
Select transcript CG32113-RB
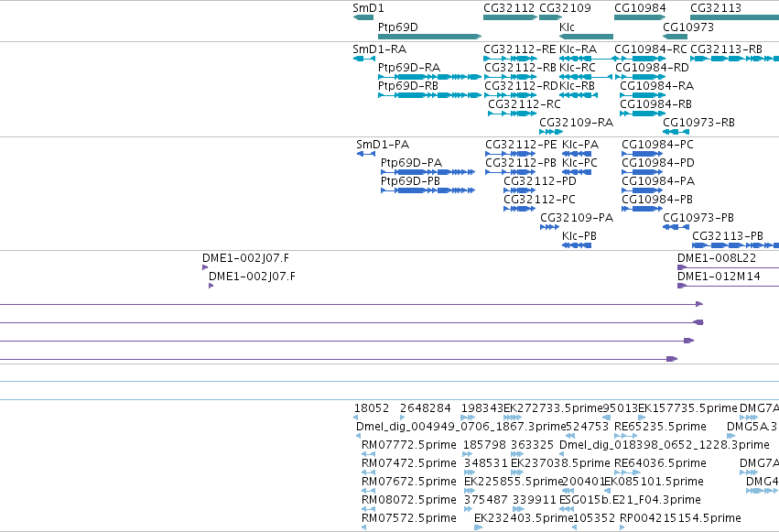(735, 59)
